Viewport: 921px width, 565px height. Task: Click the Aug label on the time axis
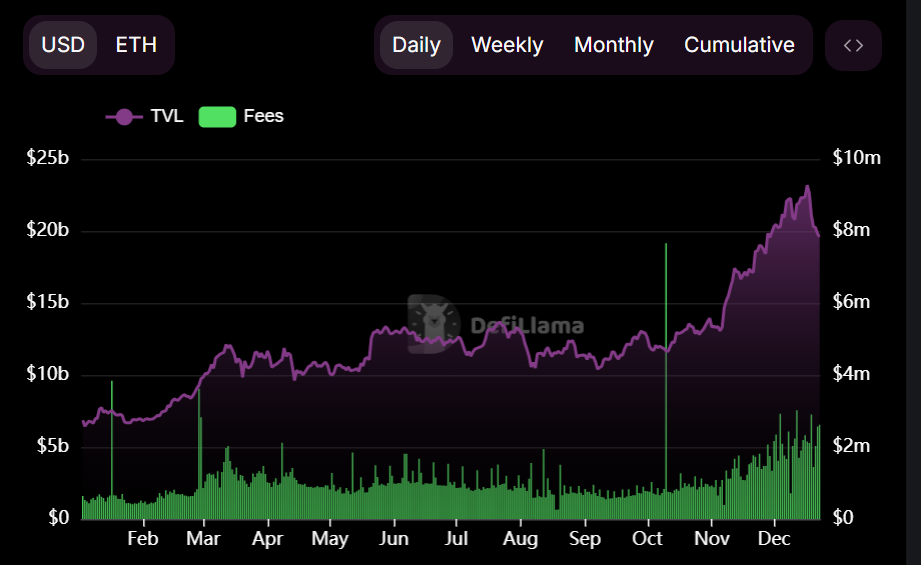pyautogui.click(x=520, y=539)
